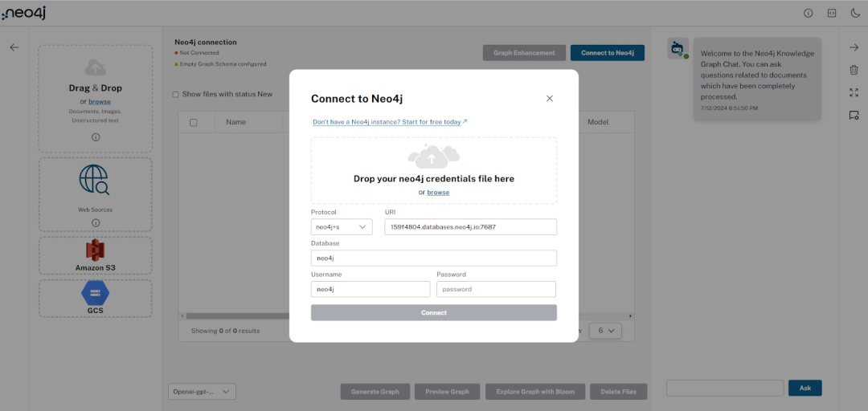Screen dimensions: 868x411
Task: Click the chat question input field
Action: [725, 388]
